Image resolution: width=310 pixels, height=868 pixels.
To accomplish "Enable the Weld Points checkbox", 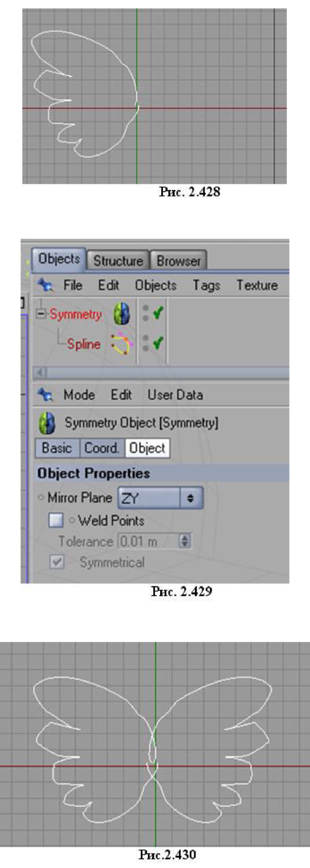I will [x=56, y=521].
